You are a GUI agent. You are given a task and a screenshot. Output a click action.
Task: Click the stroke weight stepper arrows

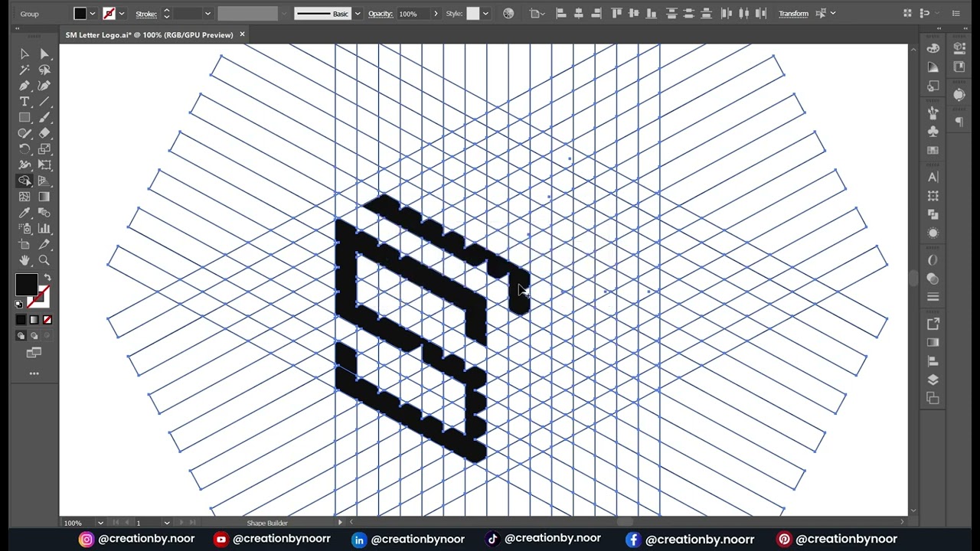pyautogui.click(x=166, y=14)
